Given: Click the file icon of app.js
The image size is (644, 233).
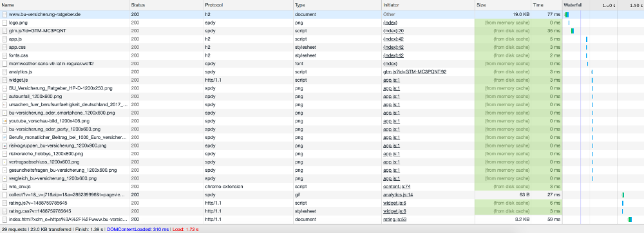Looking at the screenshot, I should click(x=5, y=39).
